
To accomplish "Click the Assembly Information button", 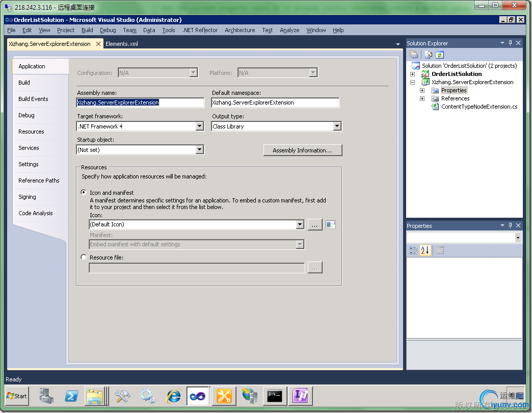I will click(303, 150).
